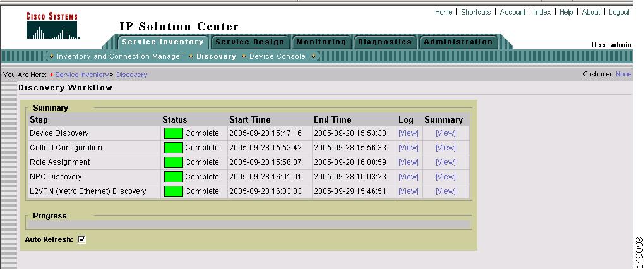Image resolution: width=644 pixels, height=269 pixels.
Task: Click the Collect Configuration step name
Action: tap(66, 148)
